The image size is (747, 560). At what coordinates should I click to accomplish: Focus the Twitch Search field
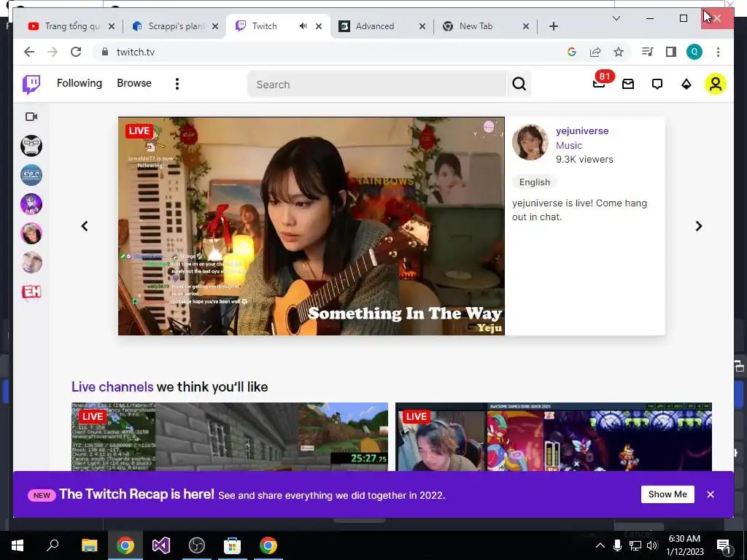[x=377, y=85]
